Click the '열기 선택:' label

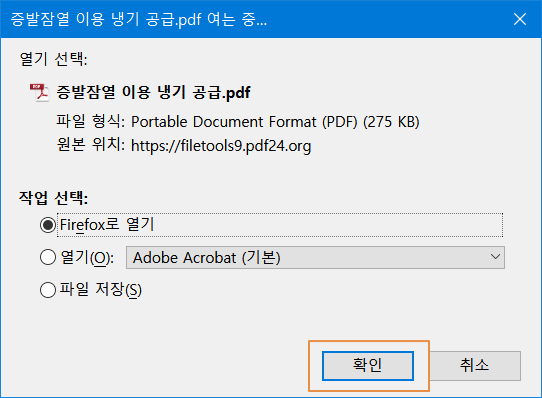(53, 59)
